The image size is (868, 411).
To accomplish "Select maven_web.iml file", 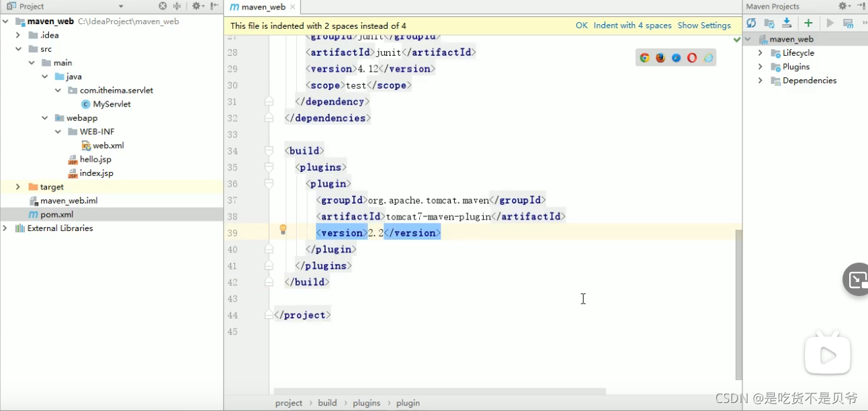I will [69, 201].
